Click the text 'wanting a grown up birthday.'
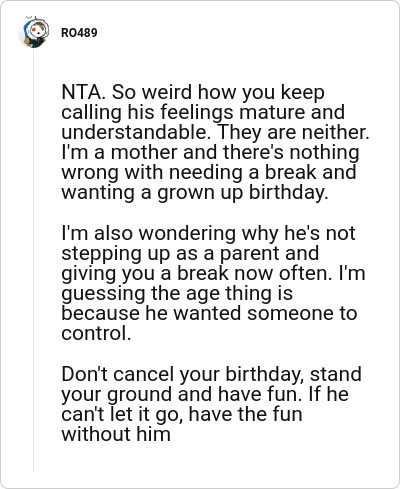This screenshot has height=489, width=400. 195,193
